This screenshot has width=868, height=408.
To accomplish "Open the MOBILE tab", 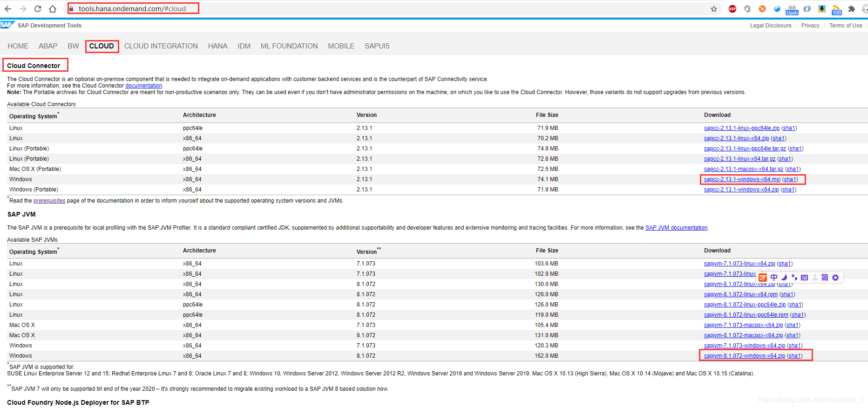I will [341, 46].
